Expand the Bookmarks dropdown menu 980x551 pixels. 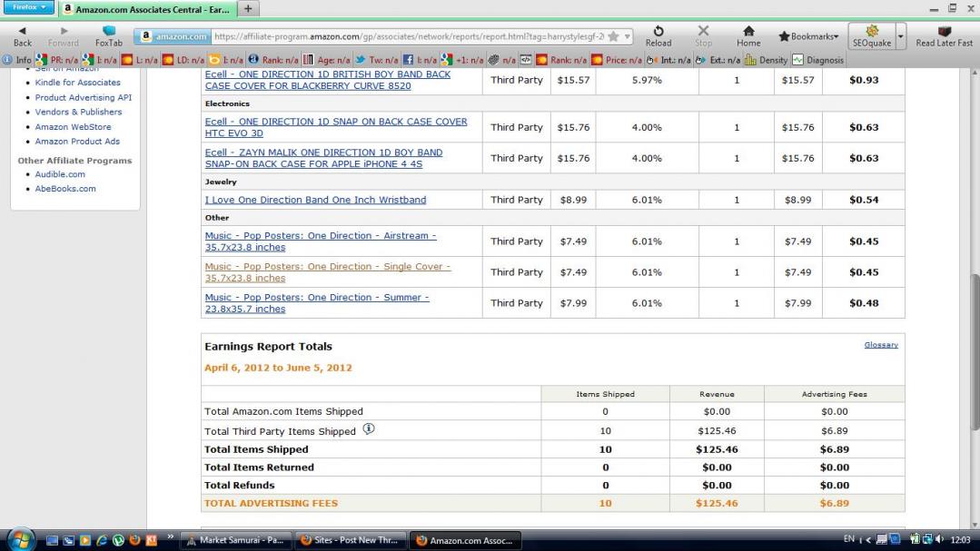[x=808, y=36]
